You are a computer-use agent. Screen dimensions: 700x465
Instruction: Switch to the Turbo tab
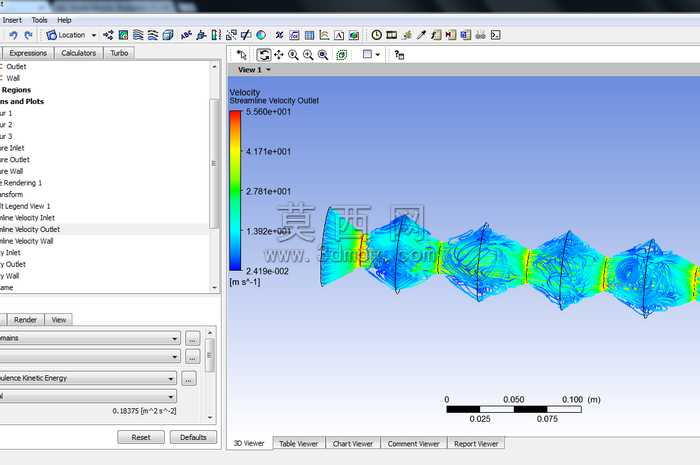(119, 53)
